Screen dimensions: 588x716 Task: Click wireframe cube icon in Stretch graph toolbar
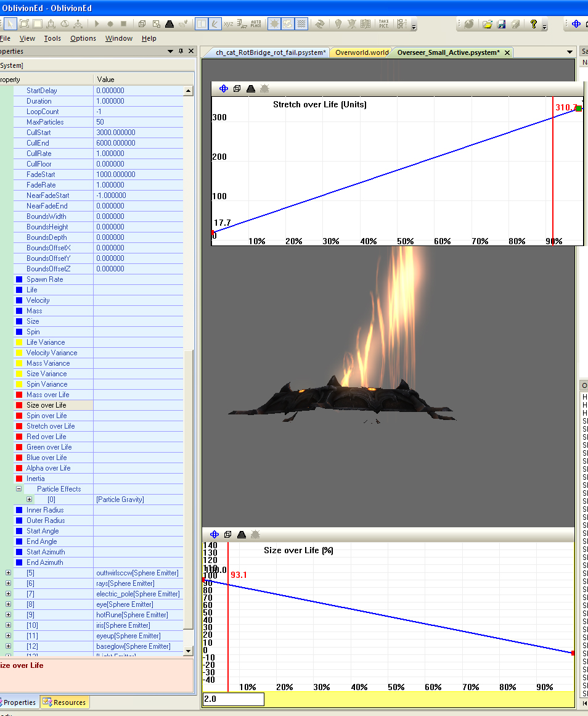pos(237,89)
